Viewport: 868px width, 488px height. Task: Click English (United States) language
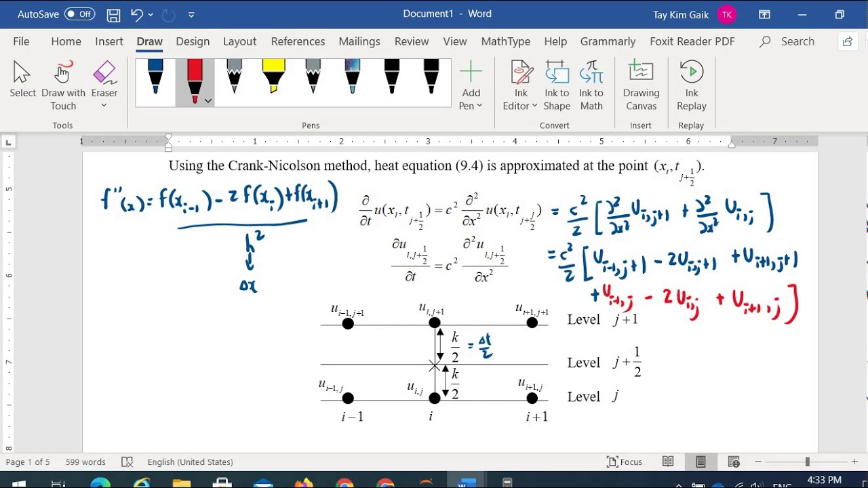[x=190, y=462]
